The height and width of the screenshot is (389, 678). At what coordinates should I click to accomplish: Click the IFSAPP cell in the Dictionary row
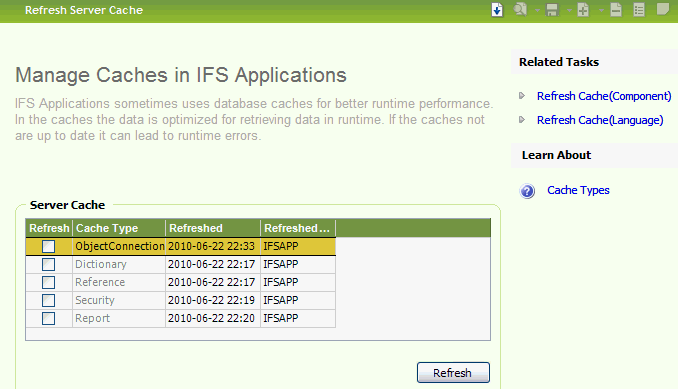pyautogui.click(x=298, y=264)
